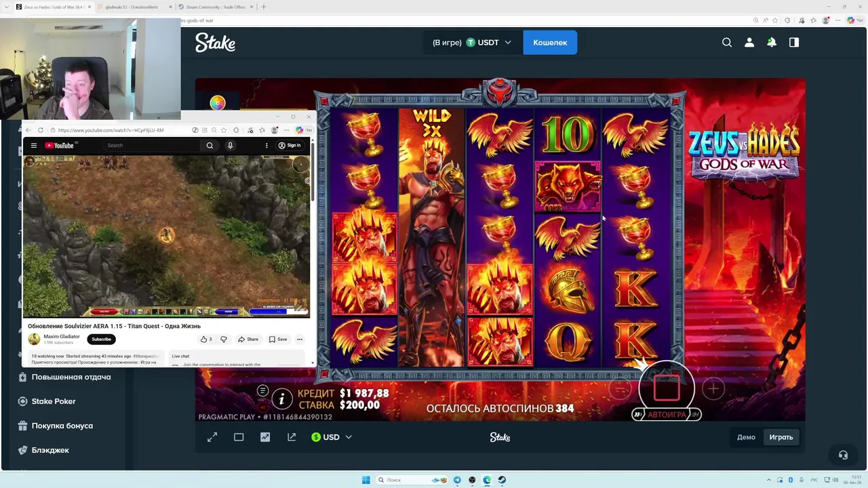Screen dimensions: 868x488
Task: Open Edge browser from the taskbar
Action: tap(487, 480)
